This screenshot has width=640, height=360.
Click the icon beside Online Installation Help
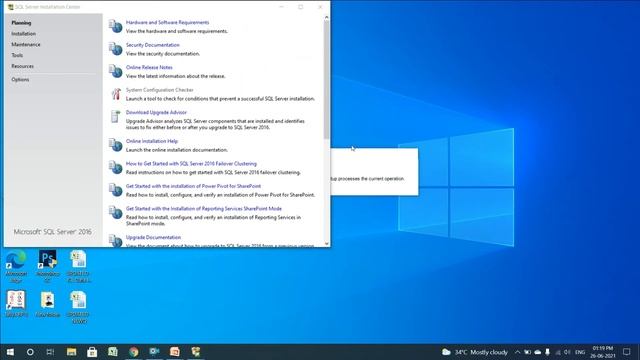(116, 145)
